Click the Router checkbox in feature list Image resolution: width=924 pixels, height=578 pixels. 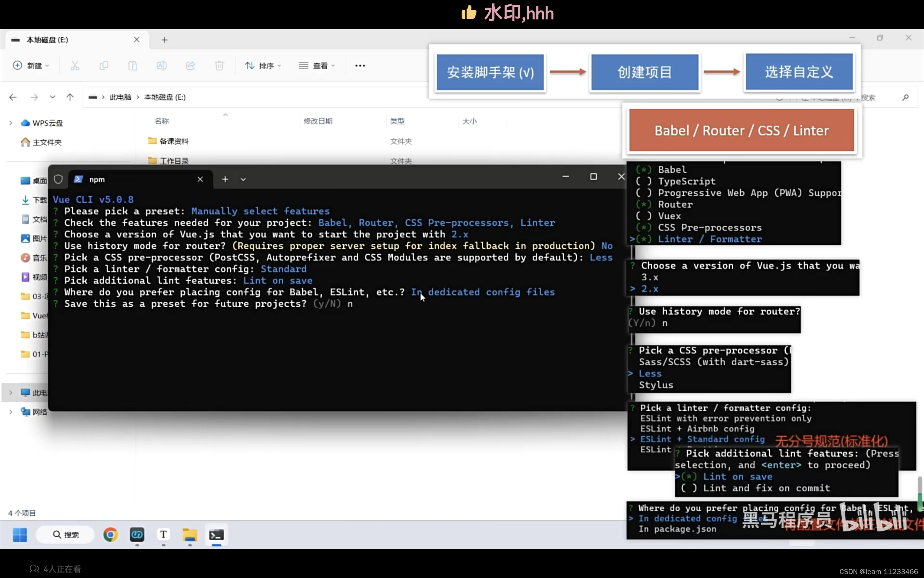(644, 204)
